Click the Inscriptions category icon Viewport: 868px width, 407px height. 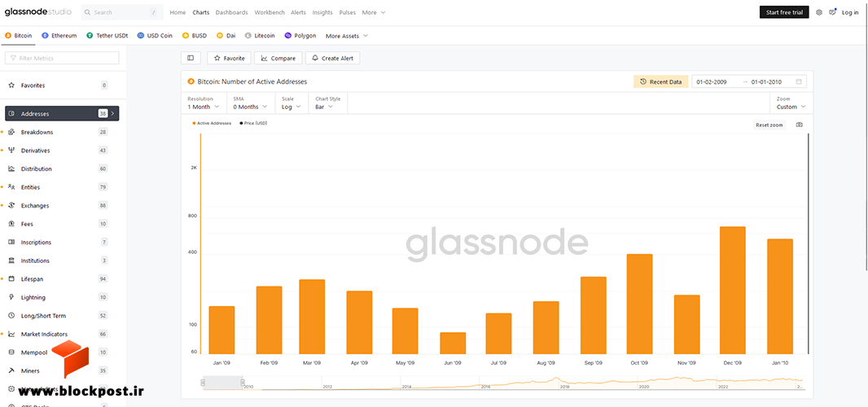[x=11, y=242]
